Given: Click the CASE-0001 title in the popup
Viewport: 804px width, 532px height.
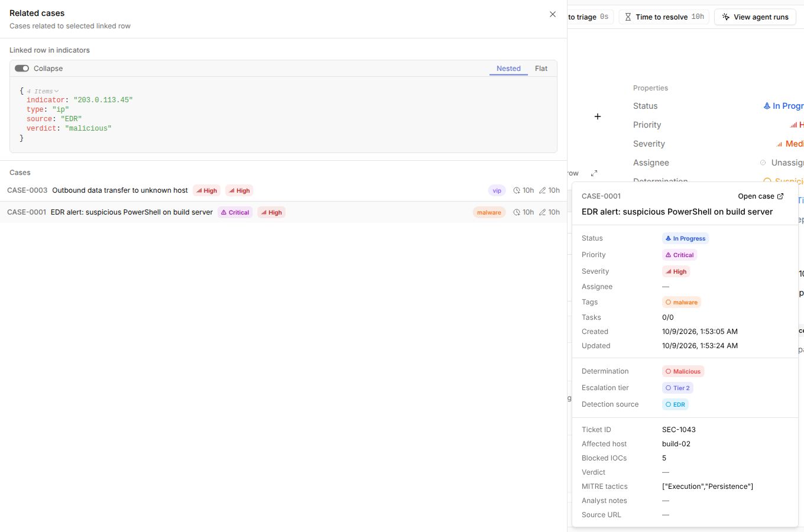Looking at the screenshot, I should pos(677,212).
